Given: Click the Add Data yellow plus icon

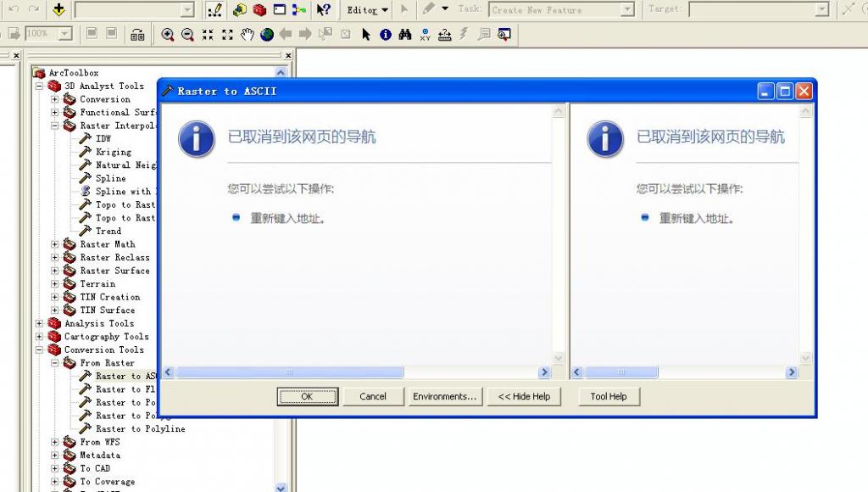Looking at the screenshot, I should tap(58, 9).
